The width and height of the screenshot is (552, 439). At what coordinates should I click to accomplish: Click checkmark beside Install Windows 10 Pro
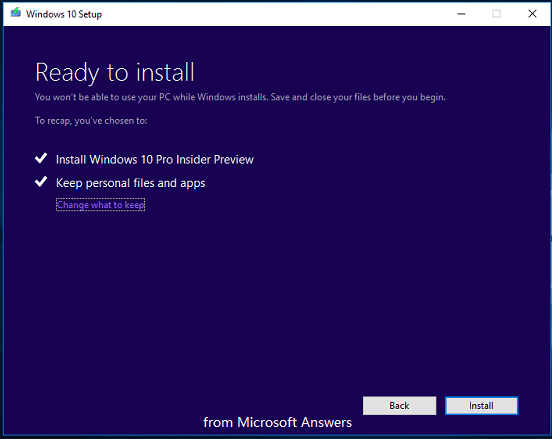[x=41, y=158]
